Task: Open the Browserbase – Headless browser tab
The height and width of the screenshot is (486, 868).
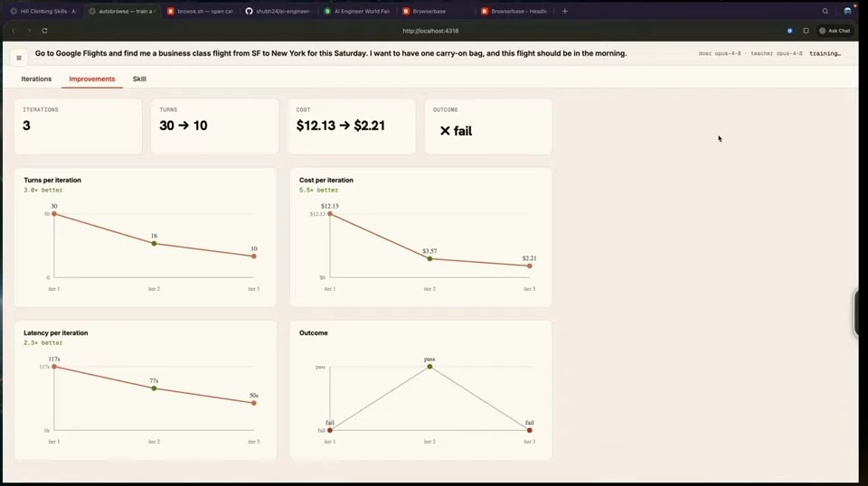Action: coord(514,11)
